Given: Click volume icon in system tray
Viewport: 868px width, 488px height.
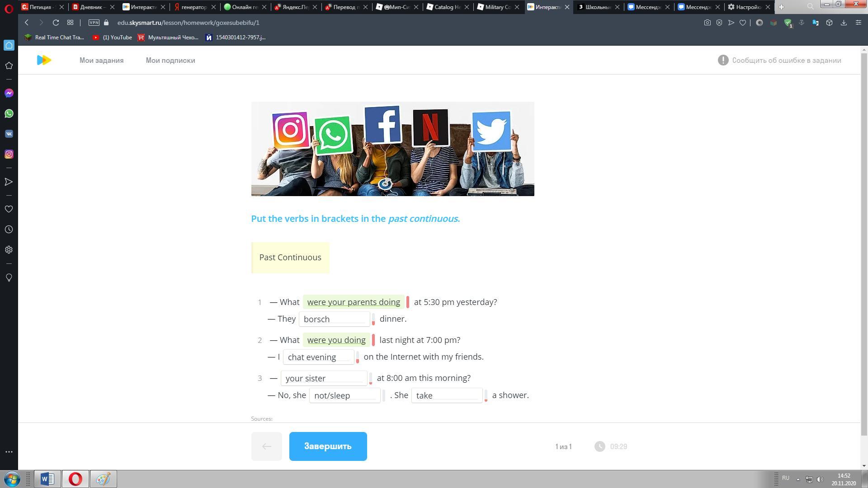Looking at the screenshot, I should 820,479.
